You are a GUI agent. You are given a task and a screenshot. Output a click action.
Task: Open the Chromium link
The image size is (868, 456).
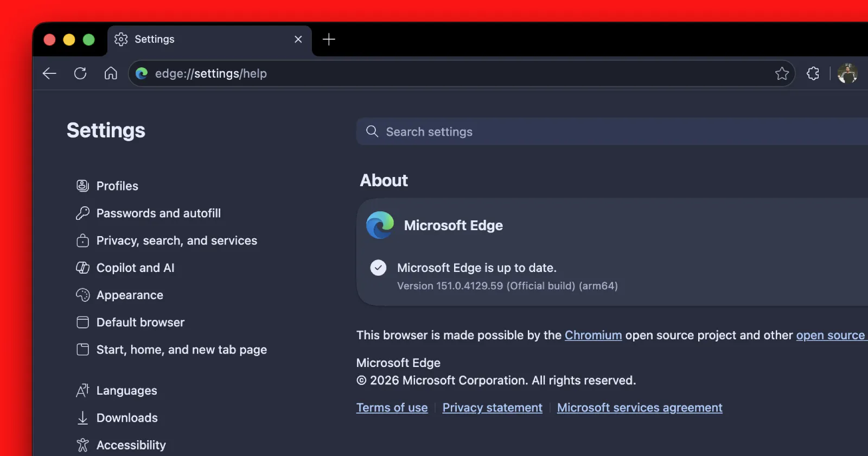pos(593,335)
